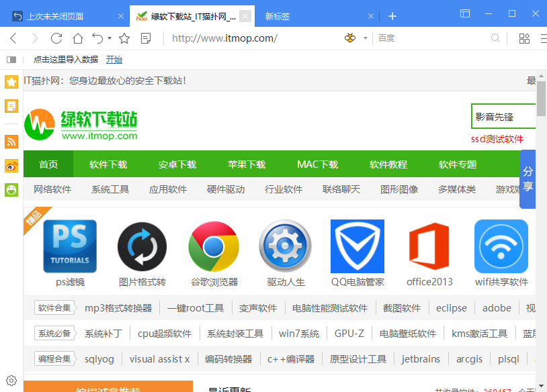
Task: Go back using the browser back arrow
Action: (x=13, y=38)
